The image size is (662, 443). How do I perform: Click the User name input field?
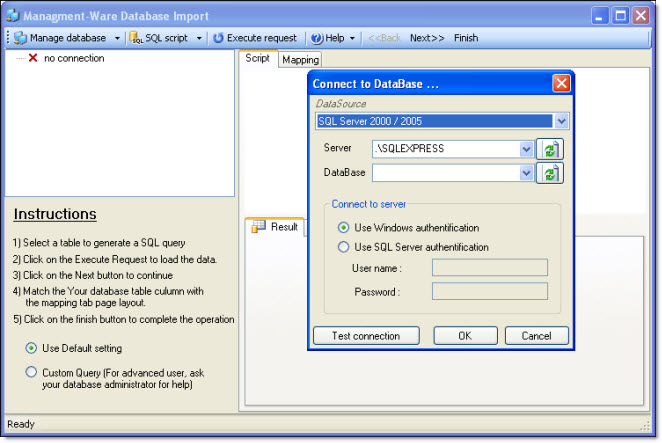point(490,268)
